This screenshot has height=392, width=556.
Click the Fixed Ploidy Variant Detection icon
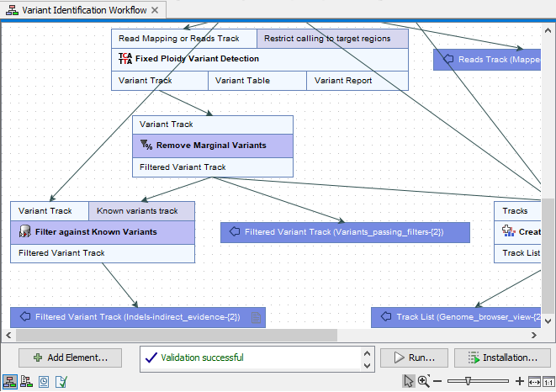pyautogui.click(x=125, y=59)
